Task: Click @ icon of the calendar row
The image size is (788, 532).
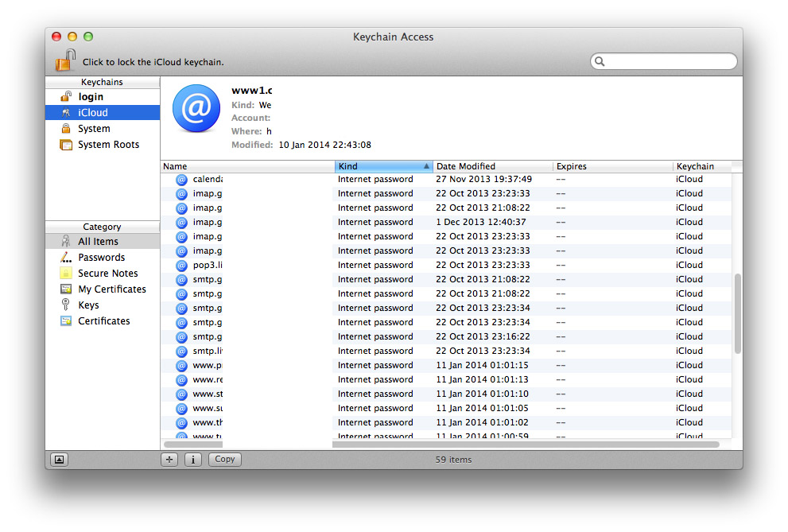Action: (181, 180)
